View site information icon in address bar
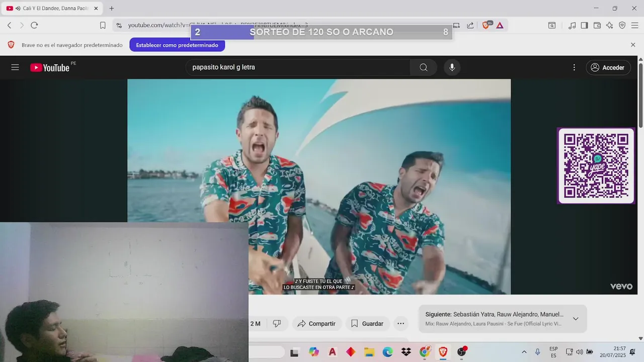Screen dimensions: 644x362 coord(118,25)
